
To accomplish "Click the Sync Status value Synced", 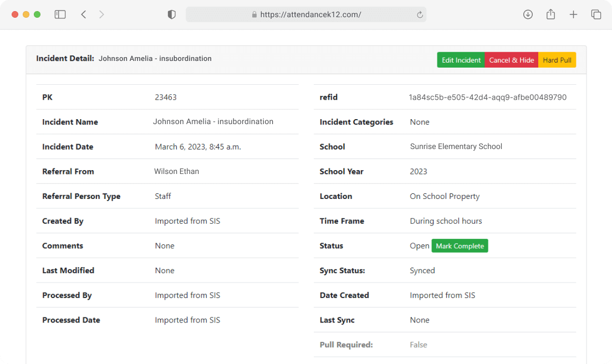I will pyautogui.click(x=422, y=270).
